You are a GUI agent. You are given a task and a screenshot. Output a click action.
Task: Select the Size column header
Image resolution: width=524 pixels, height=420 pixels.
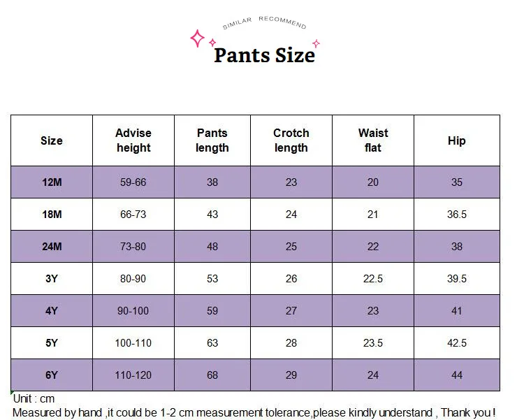(x=52, y=140)
